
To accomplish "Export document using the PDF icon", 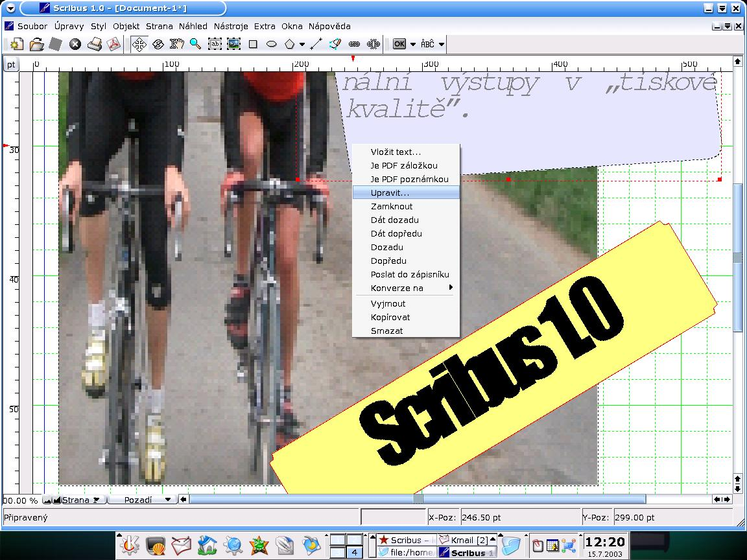I will pos(113,44).
